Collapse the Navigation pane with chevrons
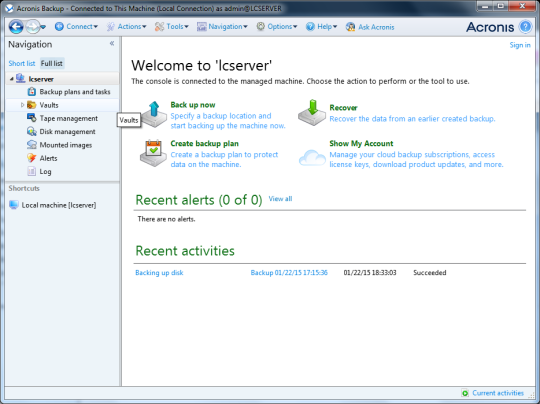Screen dimensions: 540x404 [112, 43]
